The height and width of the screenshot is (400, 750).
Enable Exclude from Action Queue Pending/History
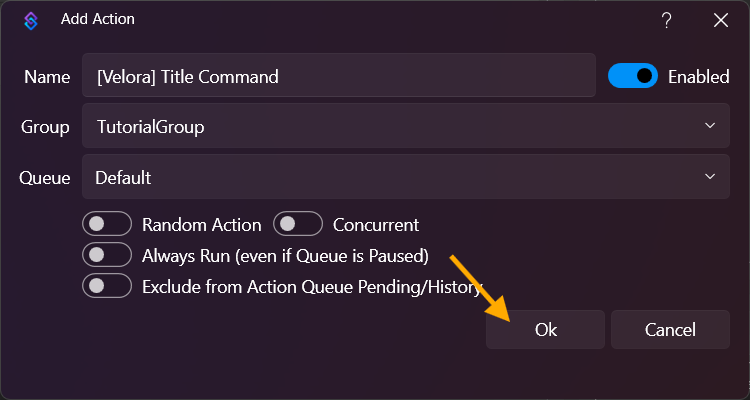pos(108,286)
